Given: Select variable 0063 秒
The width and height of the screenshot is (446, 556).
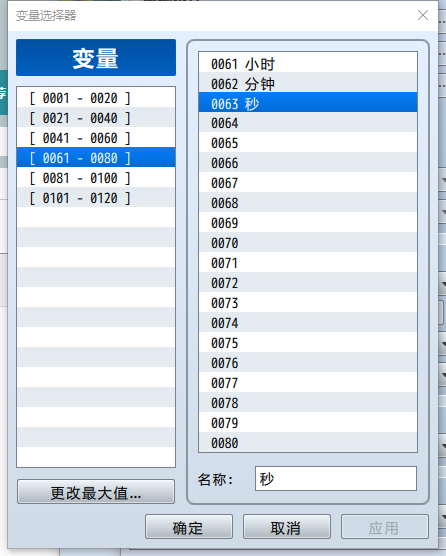Looking at the screenshot, I should pos(308,102).
